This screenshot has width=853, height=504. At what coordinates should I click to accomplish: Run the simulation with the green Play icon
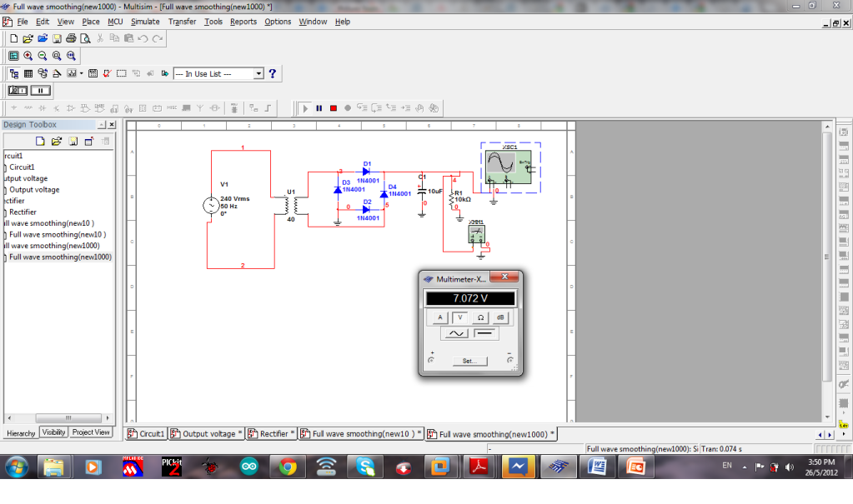click(306, 107)
